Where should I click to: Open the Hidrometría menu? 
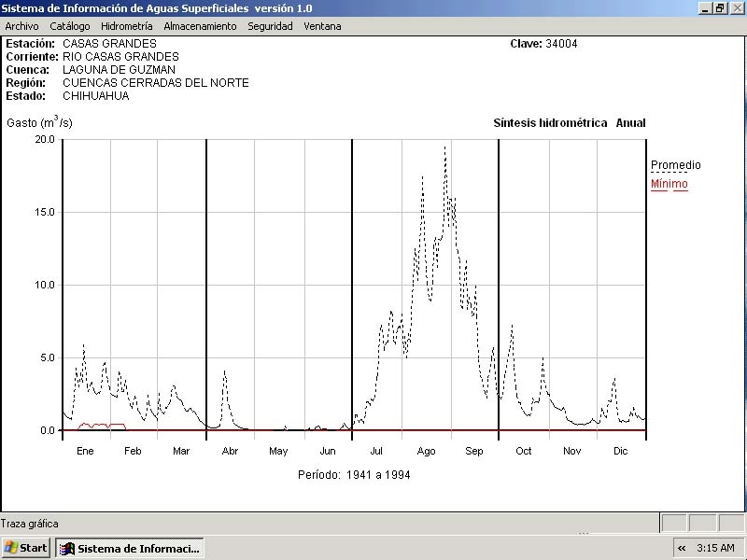(x=126, y=26)
